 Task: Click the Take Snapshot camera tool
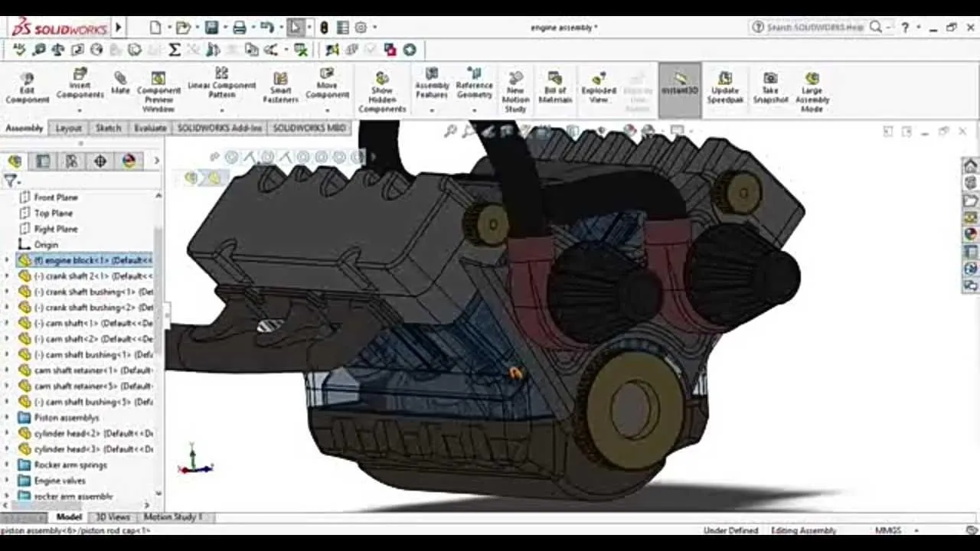pyautogui.click(x=770, y=88)
